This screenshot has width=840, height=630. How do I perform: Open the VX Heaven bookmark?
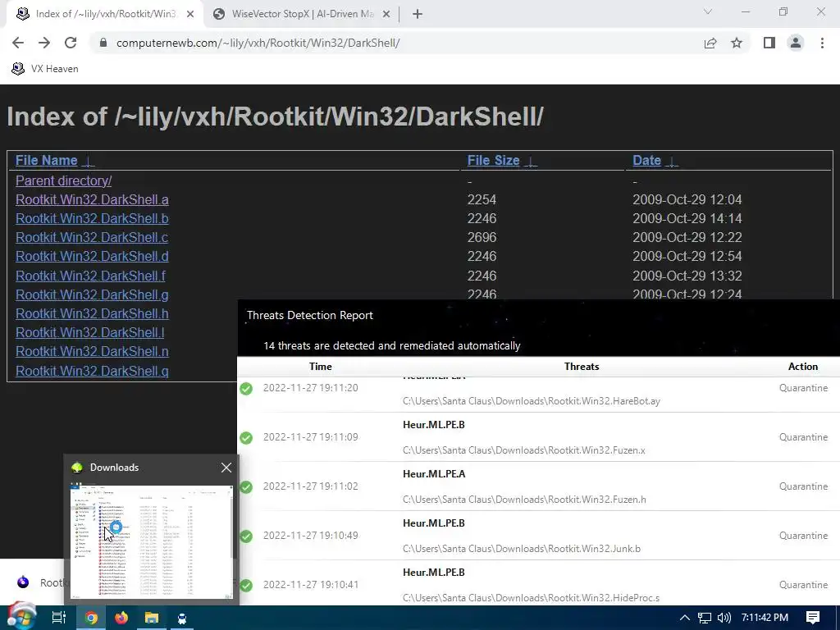(x=45, y=69)
